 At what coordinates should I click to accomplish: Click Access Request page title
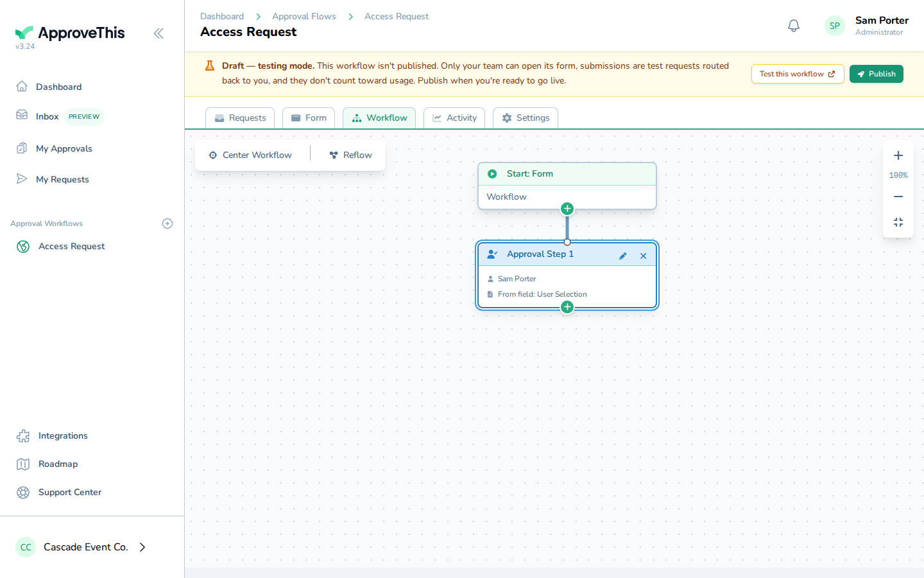pos(248,32)
